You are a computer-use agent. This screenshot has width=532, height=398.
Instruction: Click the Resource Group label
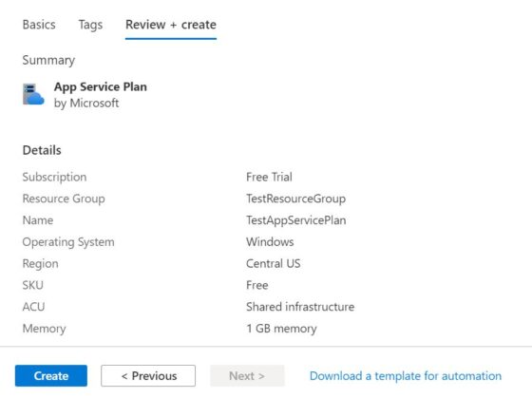(x=64, y=199)
